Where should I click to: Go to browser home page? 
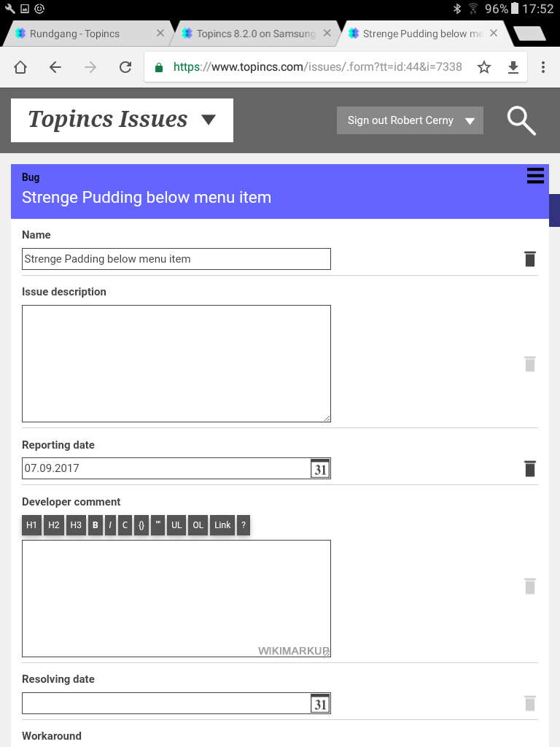tap(20, 67)
